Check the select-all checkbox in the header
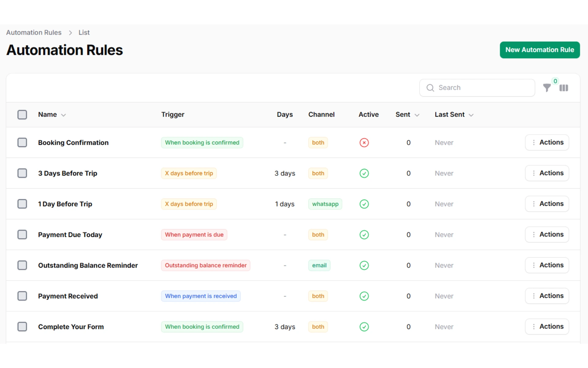 22,114
